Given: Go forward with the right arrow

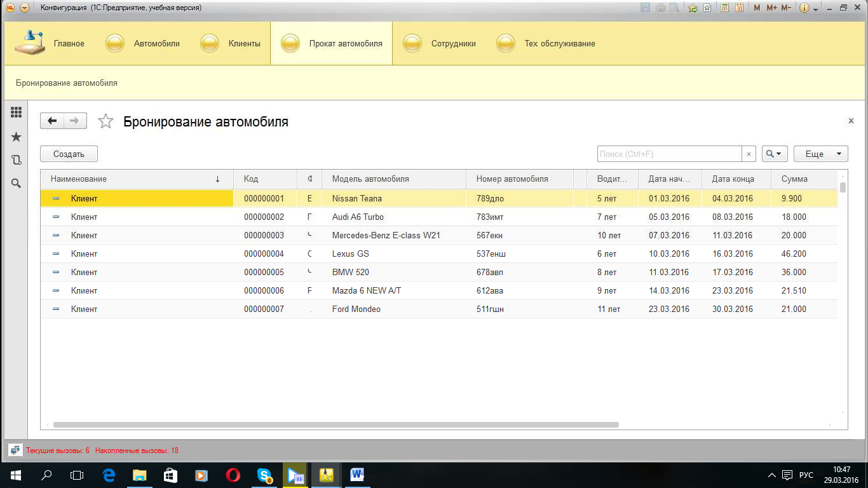Looking at the screenshot, I should pyautogui.click(x=75, y=121).
